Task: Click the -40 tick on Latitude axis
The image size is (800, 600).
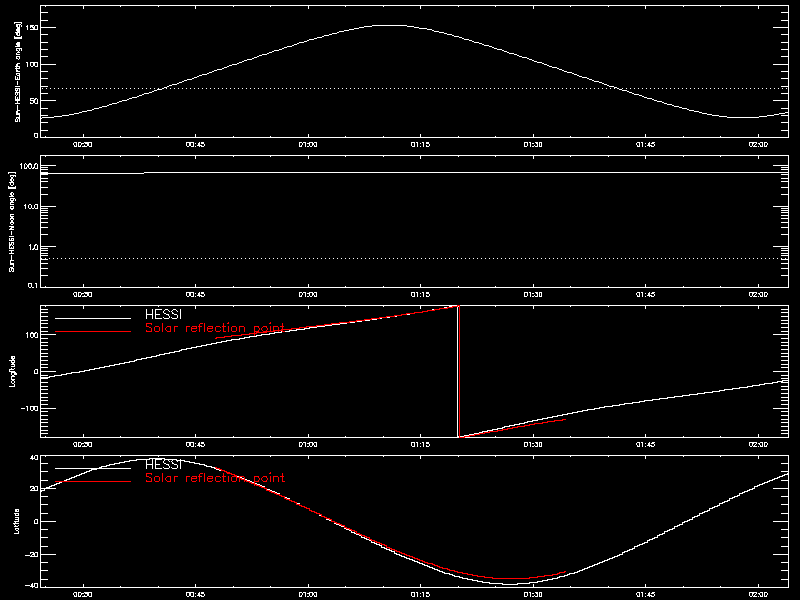Action: [32, 585]
